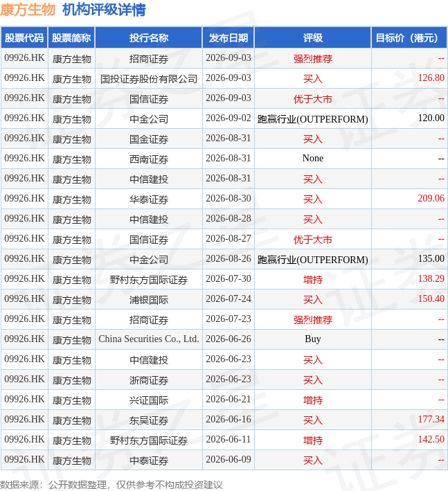This screenshot has height=491, width=448.
Task: Click the 股票简称 column header
Action: tap(71, 38)
